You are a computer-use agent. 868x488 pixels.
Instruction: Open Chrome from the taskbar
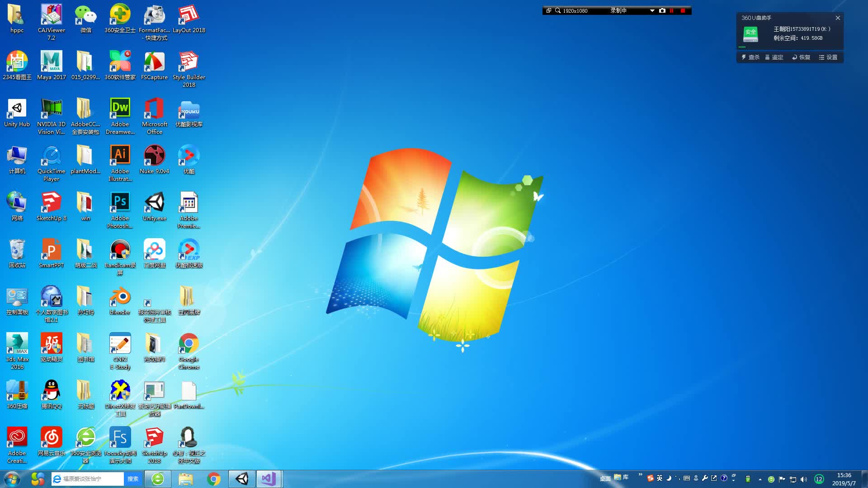point(214,479)
